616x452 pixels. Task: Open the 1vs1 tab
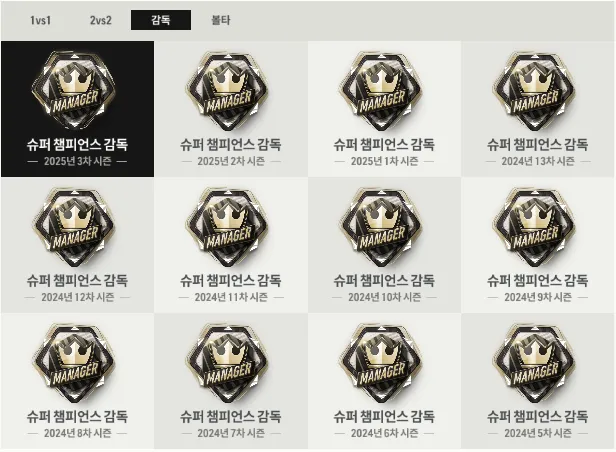click(40, 20)
